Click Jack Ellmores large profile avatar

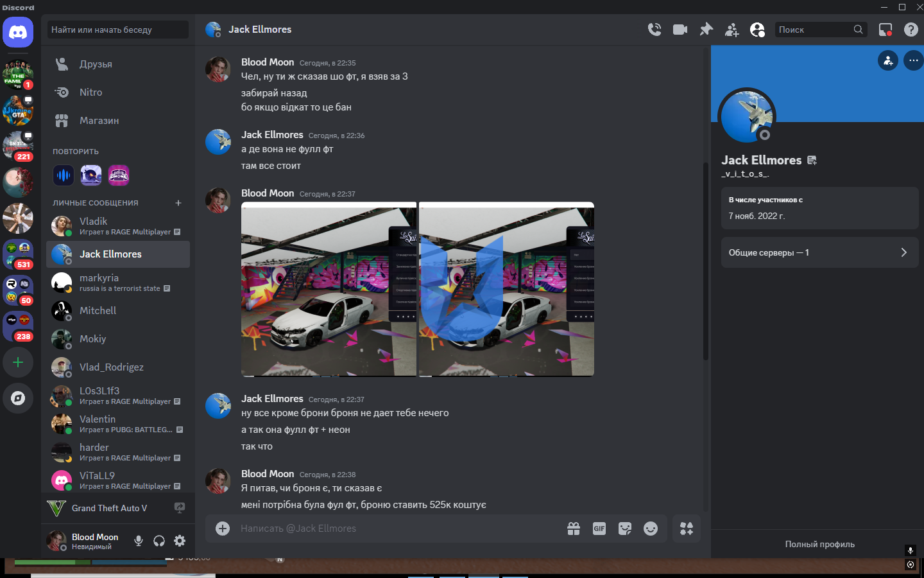click(747, 117)
